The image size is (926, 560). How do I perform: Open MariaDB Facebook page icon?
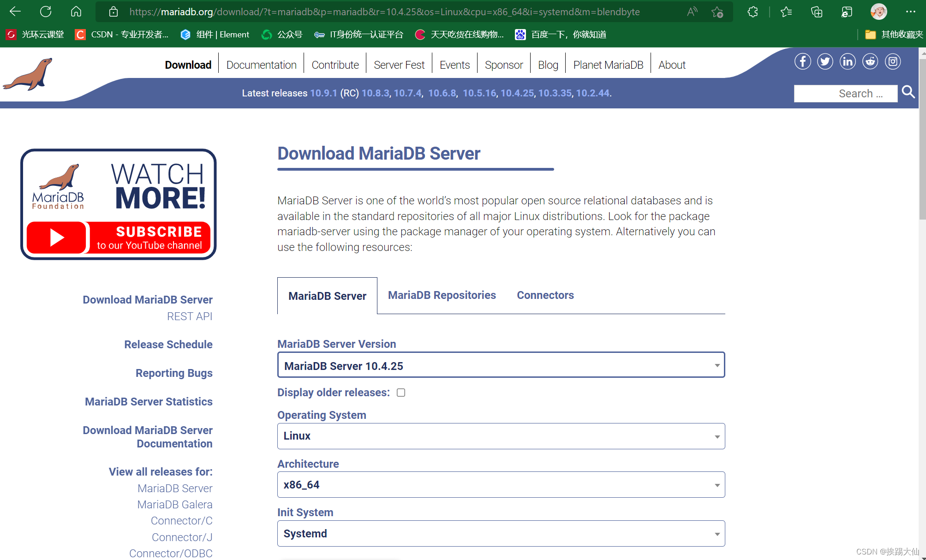click(x=802, y=62)
